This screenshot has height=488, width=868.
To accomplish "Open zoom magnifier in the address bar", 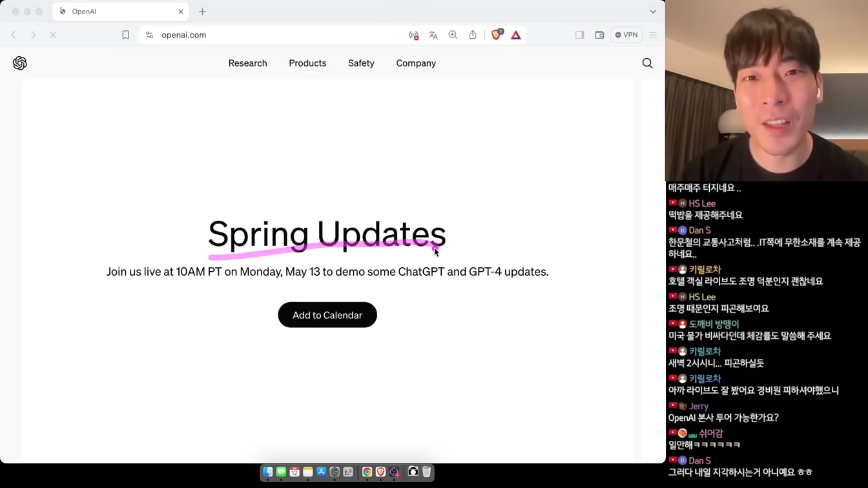I will pyautogui.click(x=453, y=35).
